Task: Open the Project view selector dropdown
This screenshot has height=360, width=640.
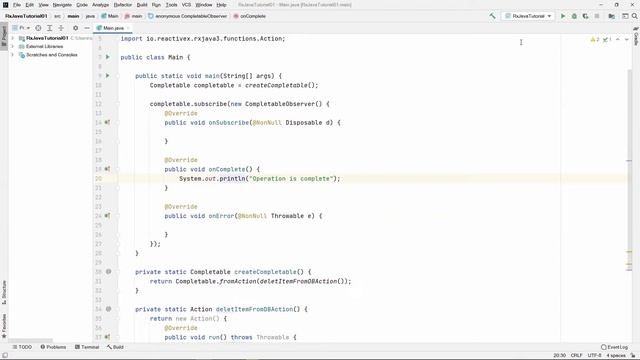Action: (x=21, y=28)
